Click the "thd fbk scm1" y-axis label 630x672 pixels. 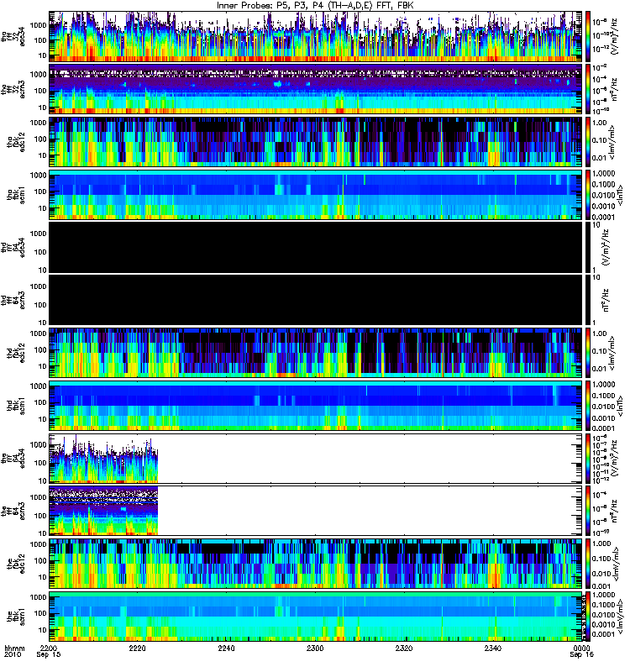(x=16, y=406)
